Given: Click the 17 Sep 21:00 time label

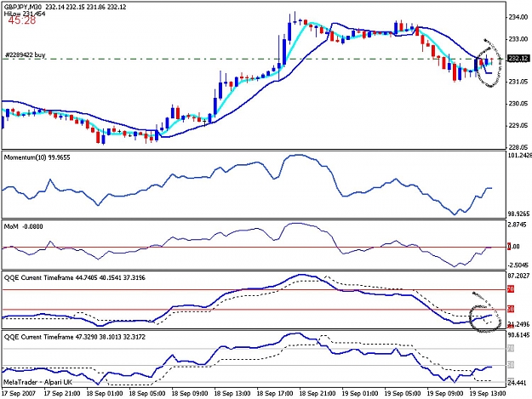Looking at the screenshot, I should pyautogui.click(x=62, y=394).
